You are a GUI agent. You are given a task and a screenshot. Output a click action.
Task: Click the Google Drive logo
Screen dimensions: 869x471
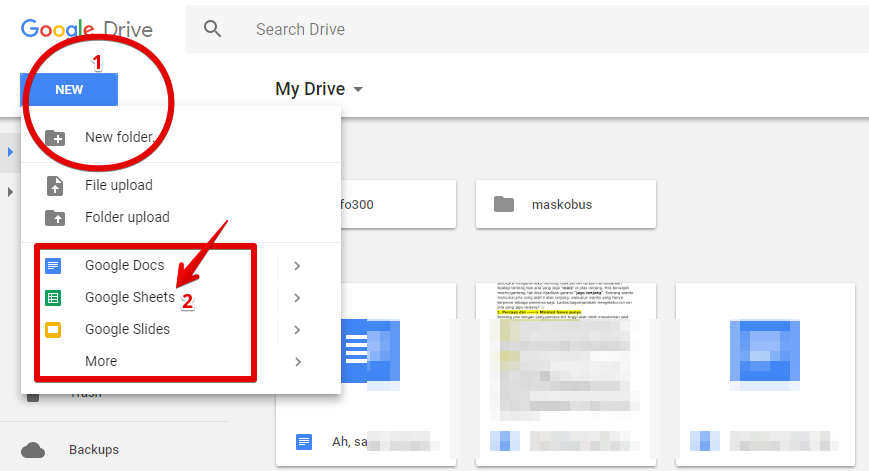click(86, 29)
